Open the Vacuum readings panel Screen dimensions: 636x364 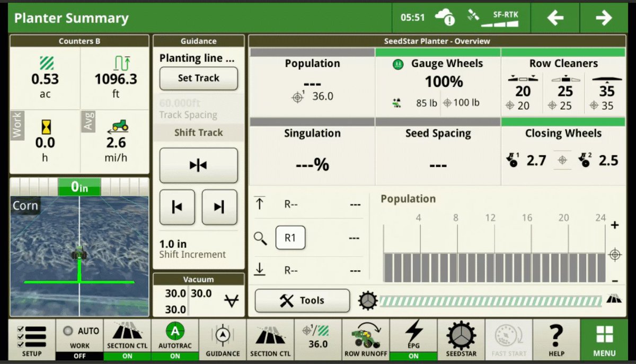198,295
